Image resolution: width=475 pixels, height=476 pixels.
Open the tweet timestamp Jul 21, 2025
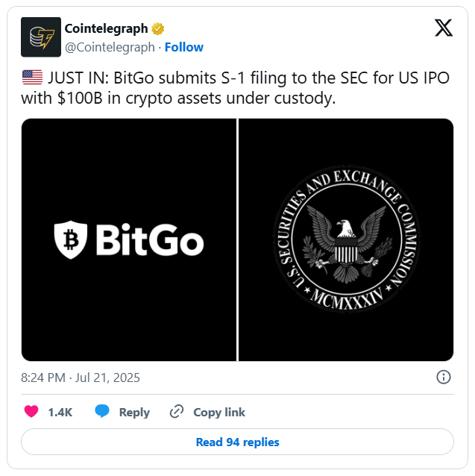[81, 378]
